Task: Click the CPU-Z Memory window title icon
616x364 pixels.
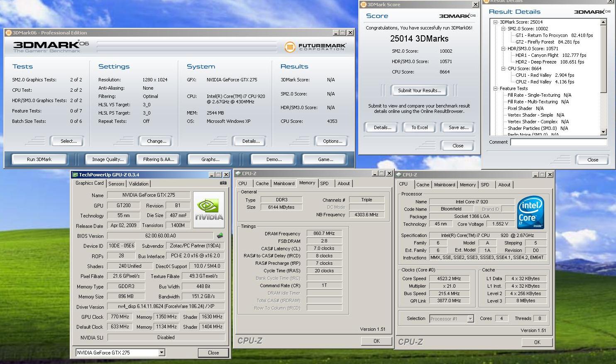Action: (x=238, y=173)
